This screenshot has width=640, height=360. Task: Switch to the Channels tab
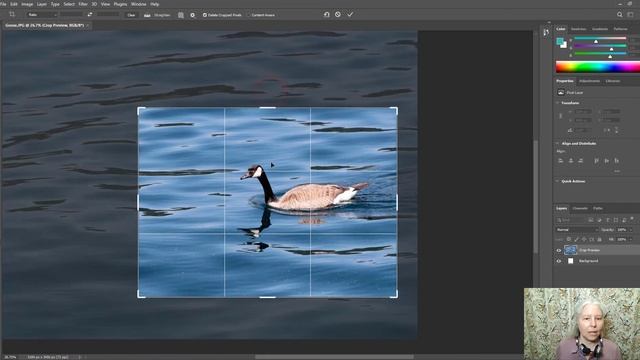[x=580, y=209]
